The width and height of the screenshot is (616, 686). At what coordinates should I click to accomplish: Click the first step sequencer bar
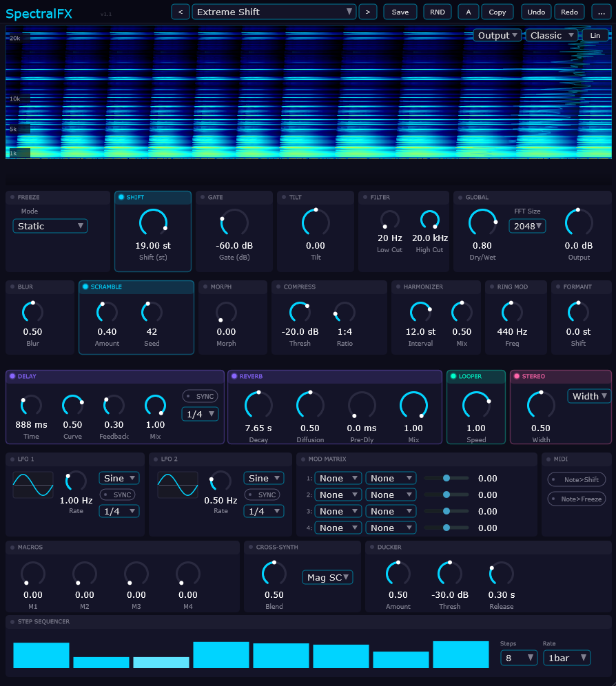pos(41,655)
